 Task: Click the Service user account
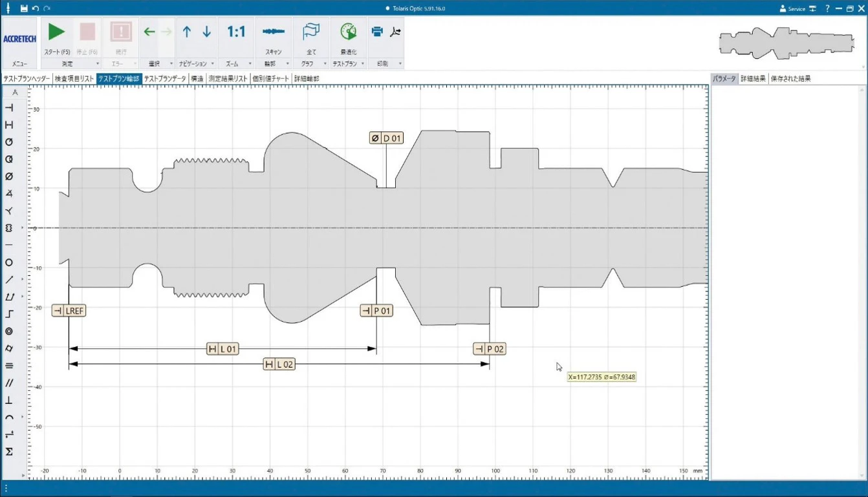pos(792,9)
